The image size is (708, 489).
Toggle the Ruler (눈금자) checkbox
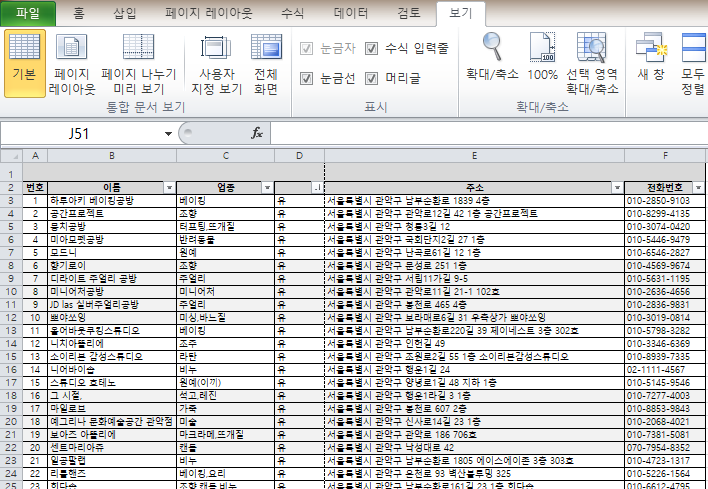point(306,48)
